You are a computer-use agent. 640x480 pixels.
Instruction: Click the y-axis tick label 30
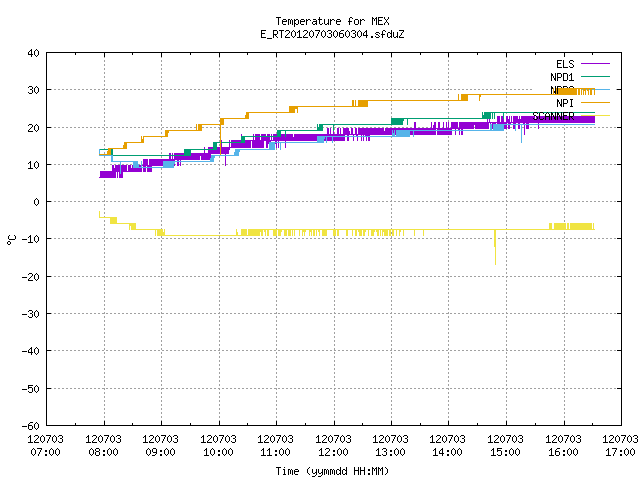coord(33,90)
